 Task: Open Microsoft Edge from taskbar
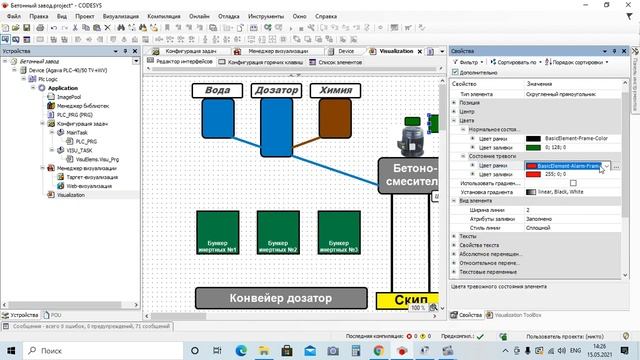pyautogui.click(x=241, y=350)
